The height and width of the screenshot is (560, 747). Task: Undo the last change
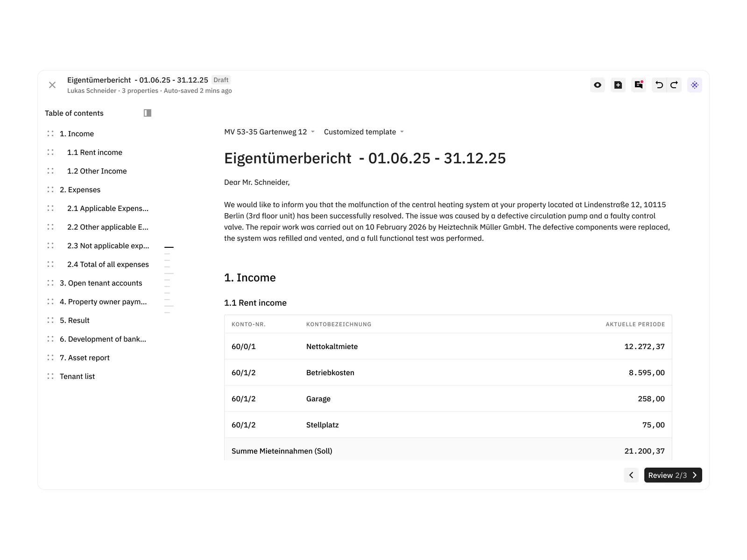[x=659, y=85]
